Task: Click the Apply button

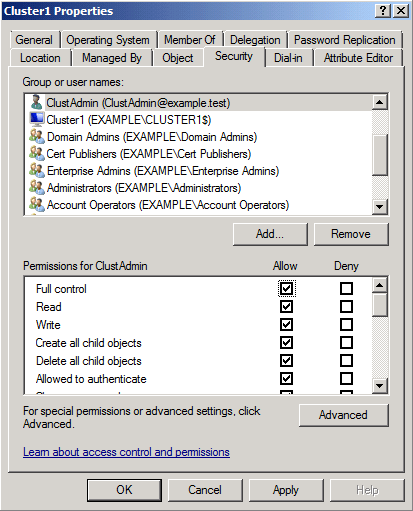Action: coord(286,490)
